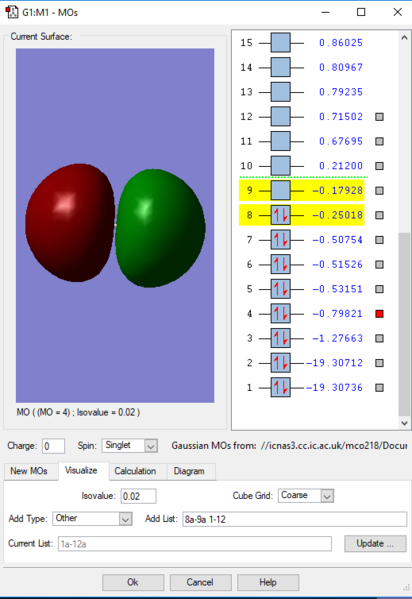This screenshot has width=412, height=599.
Task: Toggle the surface marker for MO 9
Action: pyautogui.click(x=379, y=190)
